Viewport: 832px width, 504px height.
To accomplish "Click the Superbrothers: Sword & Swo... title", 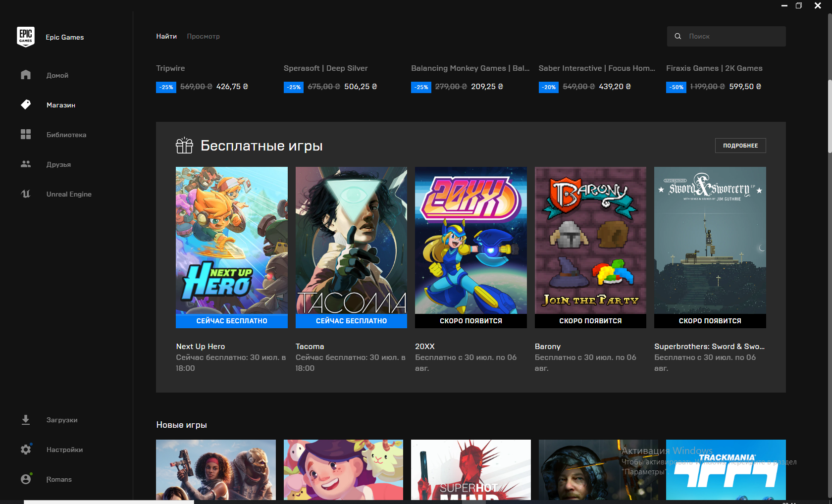I will [x=709, y=347].
